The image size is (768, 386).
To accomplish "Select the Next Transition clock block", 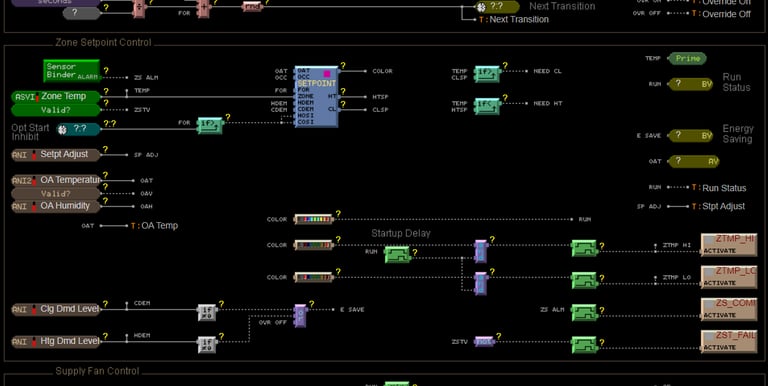I will [497, 7].
